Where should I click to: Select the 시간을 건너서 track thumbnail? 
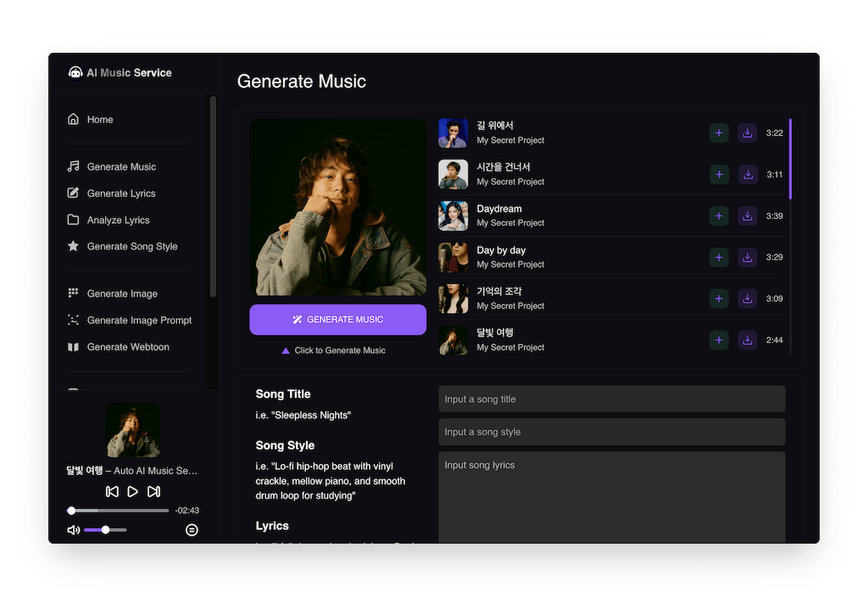tap(453, 174)
